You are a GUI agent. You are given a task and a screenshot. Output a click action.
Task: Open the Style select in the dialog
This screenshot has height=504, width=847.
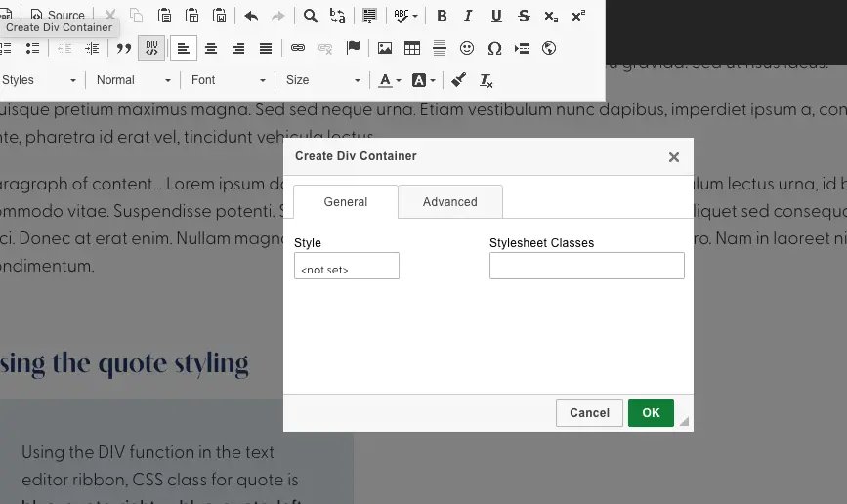[x=346, y=267]
